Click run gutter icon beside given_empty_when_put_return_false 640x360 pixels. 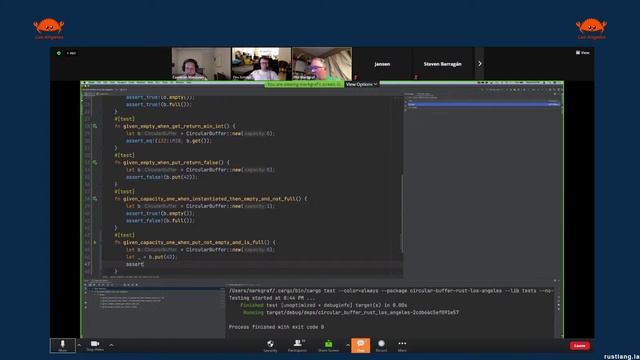pyautogui.click(x=95, y=162)
